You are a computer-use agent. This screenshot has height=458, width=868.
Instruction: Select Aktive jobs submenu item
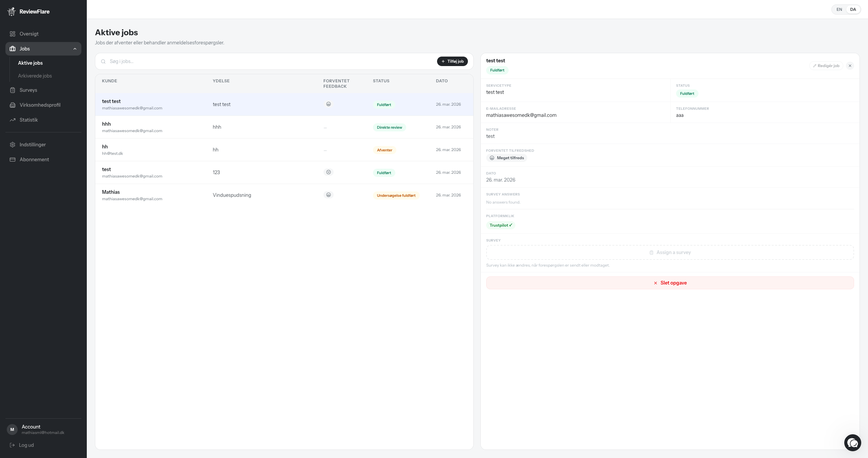[30, 63]
